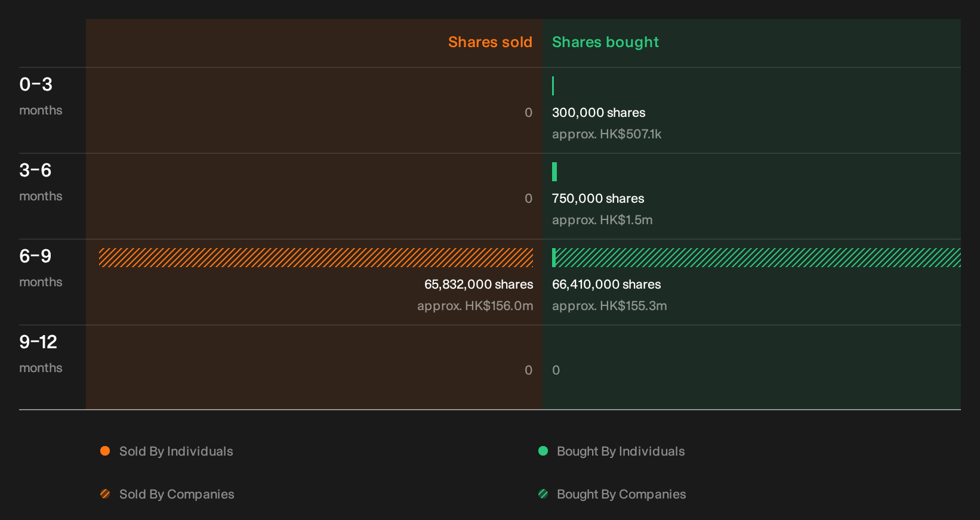This screenshot has height=520, width=980.
Task: Select the approx. HK$1.5m amount
Action: (x=602, y=220)
